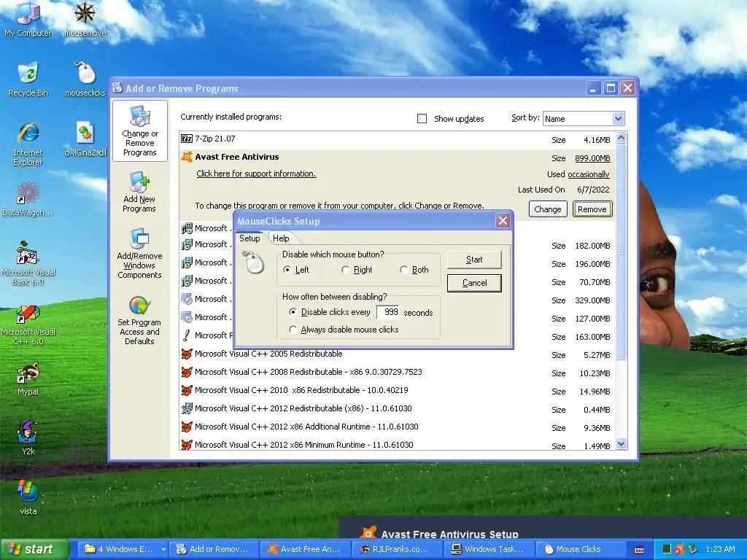
Task: Click icon of Visual C++ 2012 Redistributable (x86)
Action: [187, 408]
